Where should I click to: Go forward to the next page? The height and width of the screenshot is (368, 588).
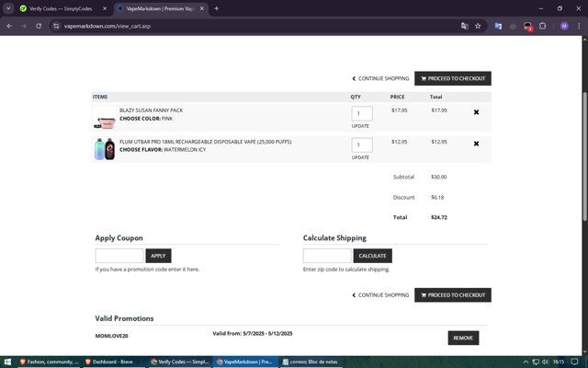point(24,26)
